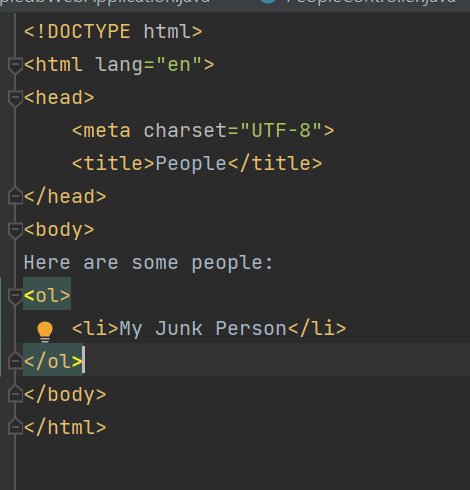The width and height of the screenshot is (470, 490).
Task: Click the closing </li> tag
Action: 317,329
